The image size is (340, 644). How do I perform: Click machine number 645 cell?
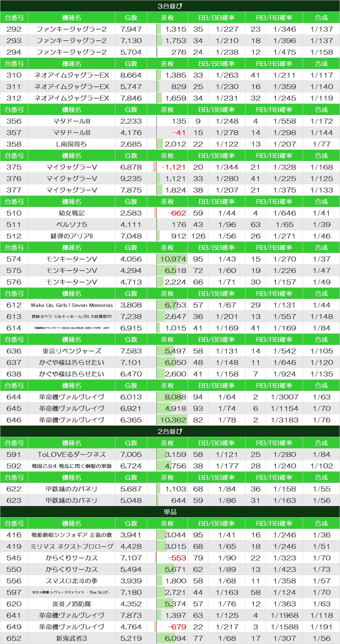(14, 409)
